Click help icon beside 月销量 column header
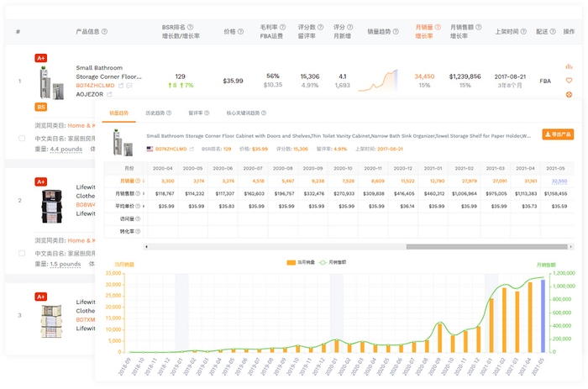Viewport: 588px width, 389px height. point(438,27)
